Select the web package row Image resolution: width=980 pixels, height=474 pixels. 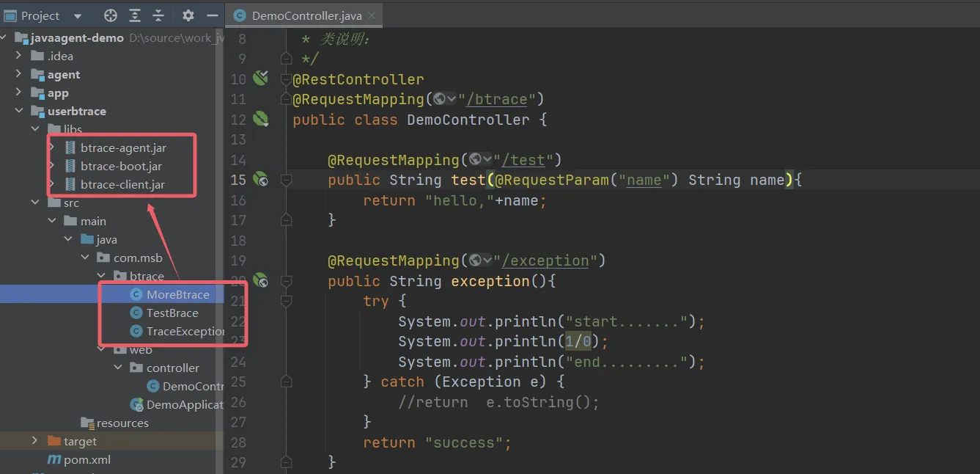coord(112,349)
